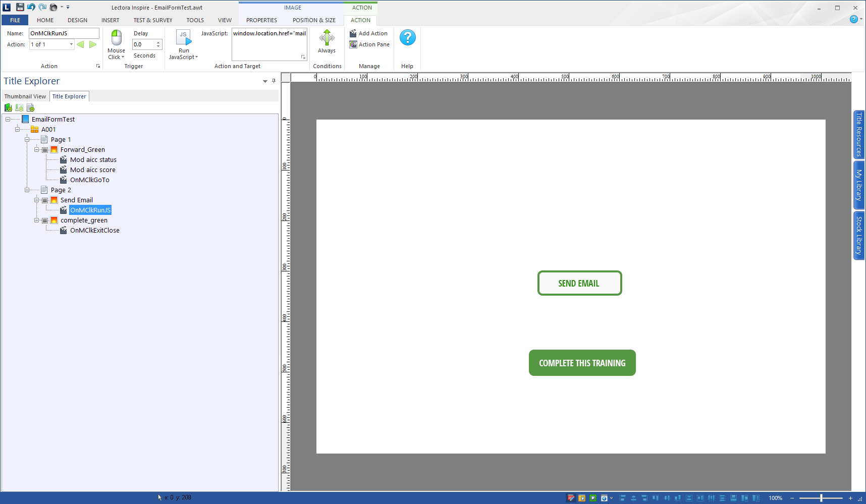
Task: Click the add chapter icon in Title Explorer
Action: click(8, 107)
